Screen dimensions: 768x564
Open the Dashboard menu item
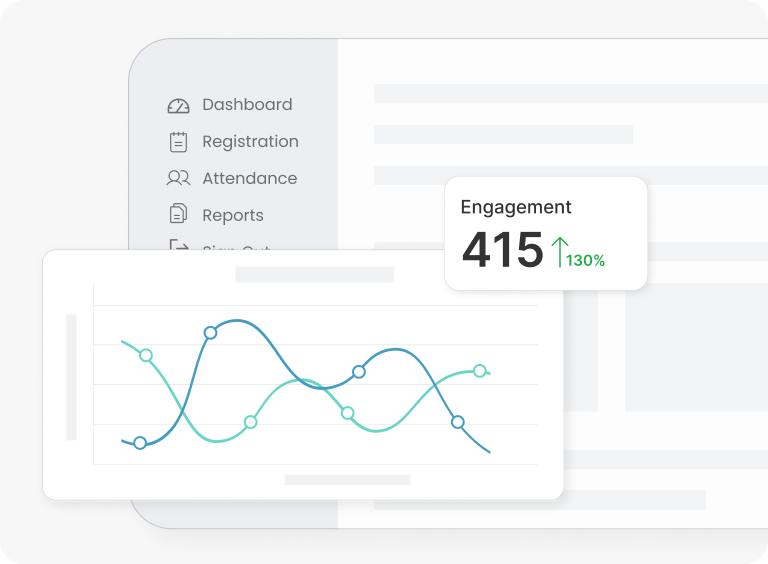pyautogui.click(x=247, y=105)
